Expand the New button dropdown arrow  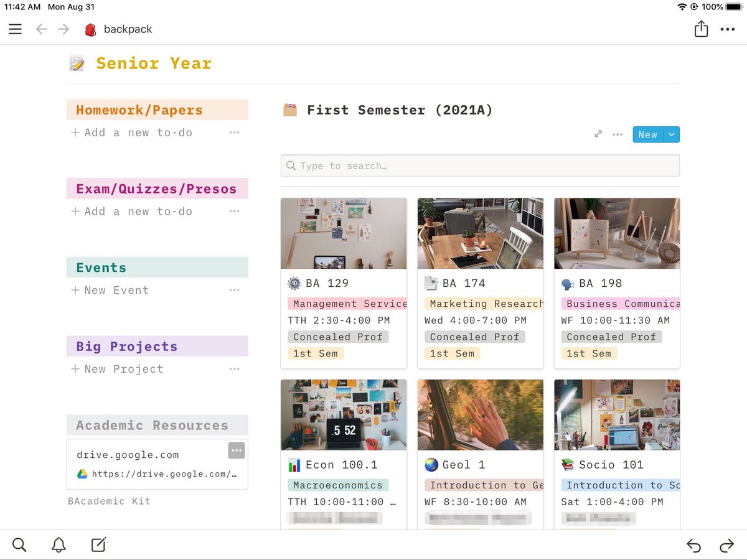click(671, 134)
